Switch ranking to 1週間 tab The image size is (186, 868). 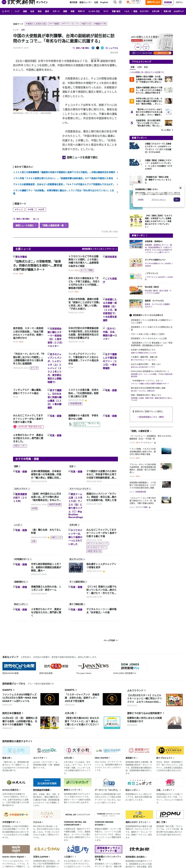click(139, 67)
